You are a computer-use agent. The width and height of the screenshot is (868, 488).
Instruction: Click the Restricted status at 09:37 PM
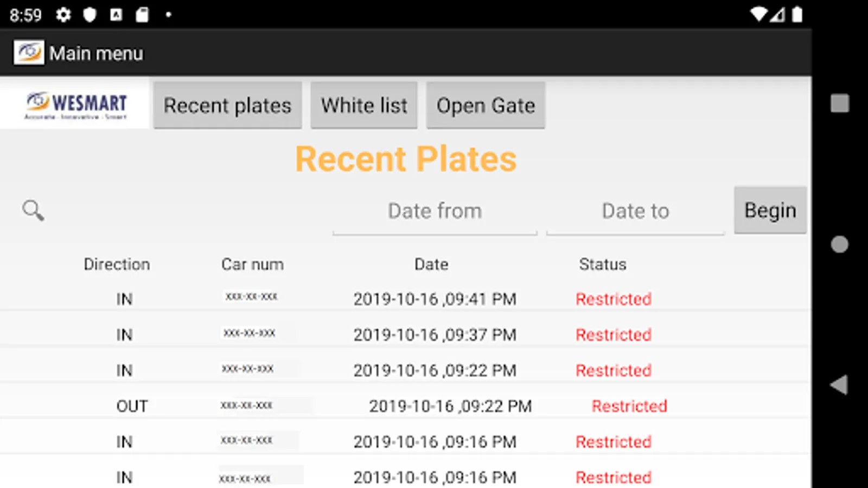[614, 335]
